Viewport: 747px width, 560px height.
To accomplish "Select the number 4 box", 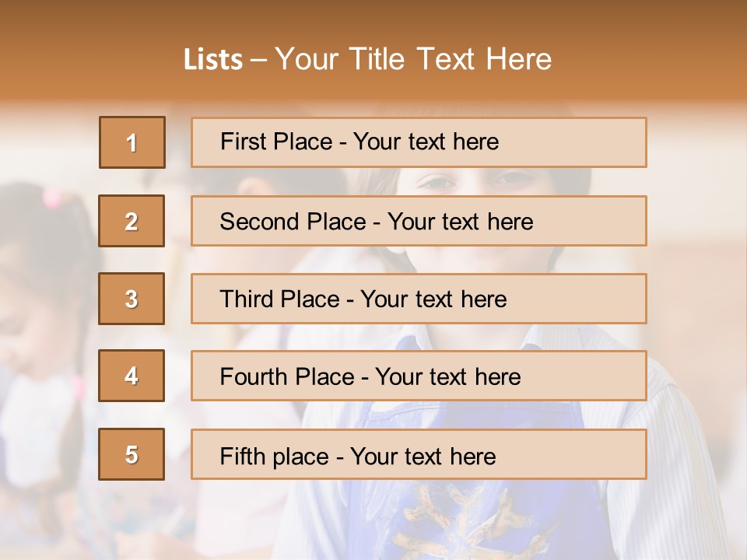I will (x=132, y=376).
